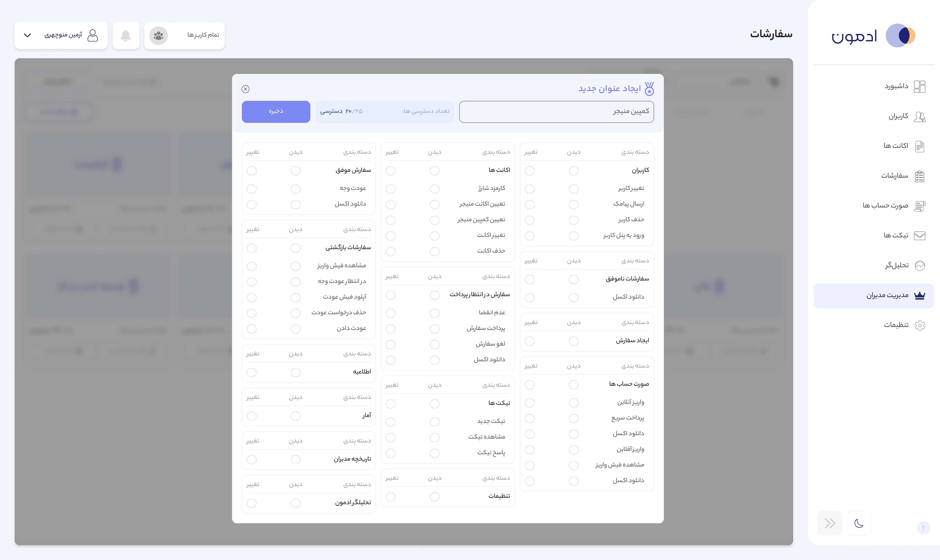Click the سفارشات clipboard icon

(920, 176)
